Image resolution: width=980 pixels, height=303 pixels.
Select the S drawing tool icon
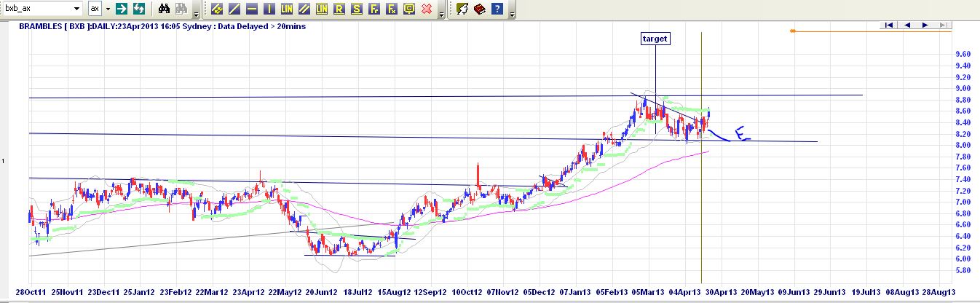pyautogui.click(x=356, y=9)
